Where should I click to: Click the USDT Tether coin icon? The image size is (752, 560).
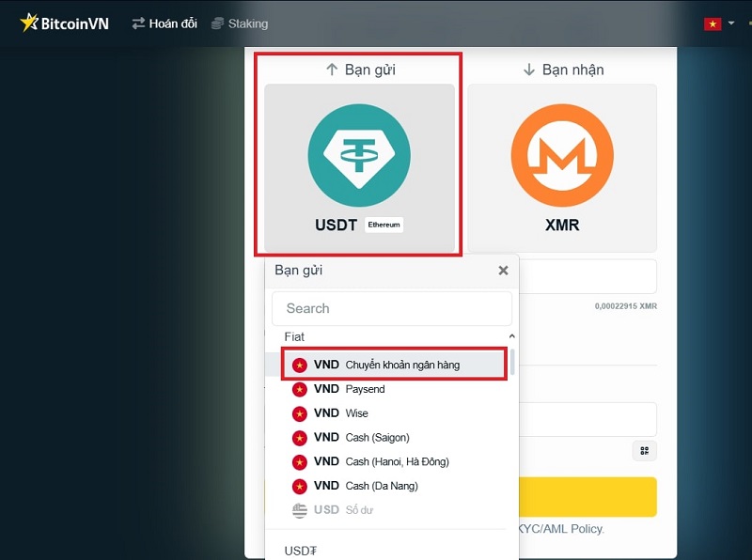[359, 156]
